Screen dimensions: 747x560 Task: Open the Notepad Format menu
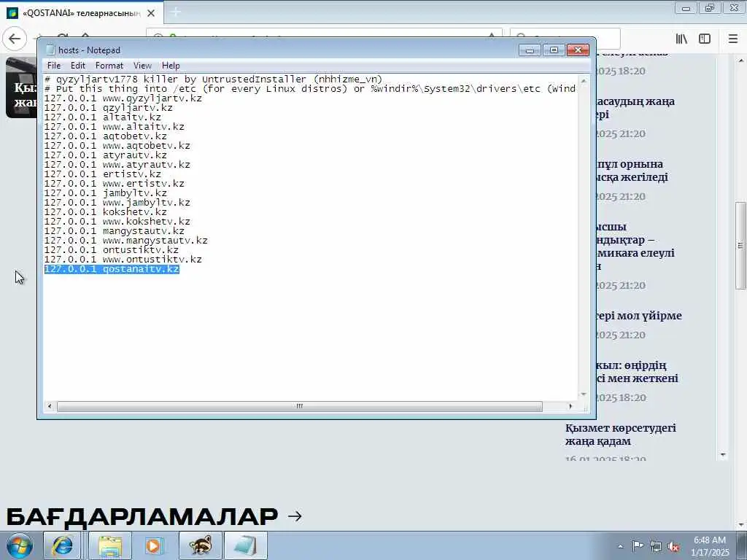[109, 66]
